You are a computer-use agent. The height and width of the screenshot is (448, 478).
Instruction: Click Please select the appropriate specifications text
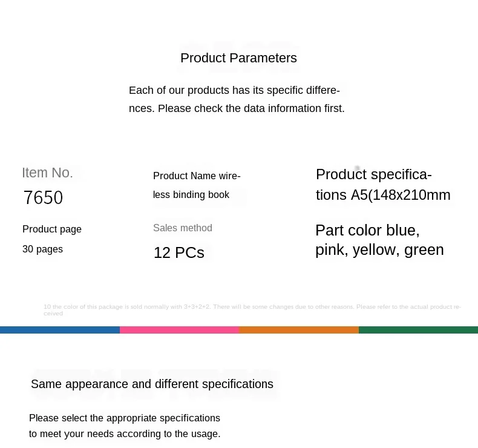(125, 426)
